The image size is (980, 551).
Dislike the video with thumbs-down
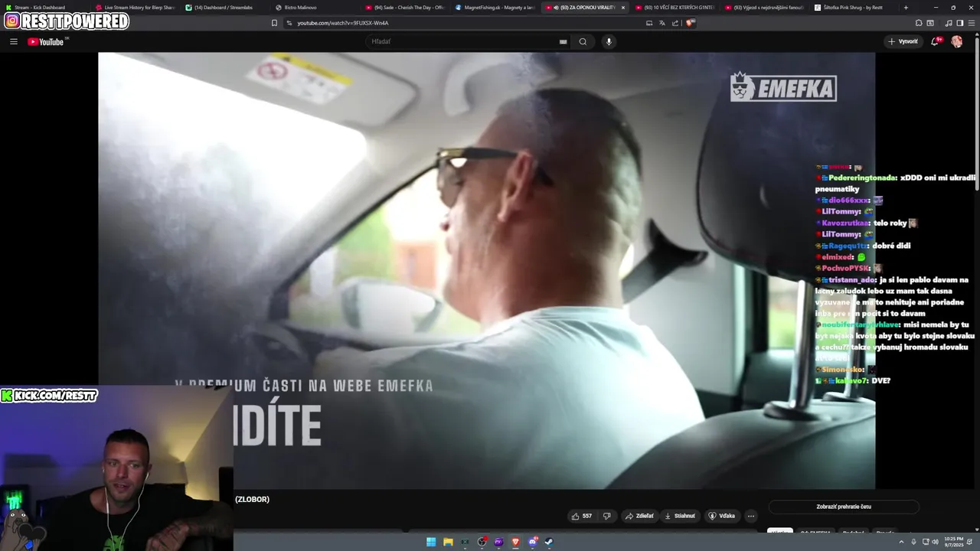(607, 516)
